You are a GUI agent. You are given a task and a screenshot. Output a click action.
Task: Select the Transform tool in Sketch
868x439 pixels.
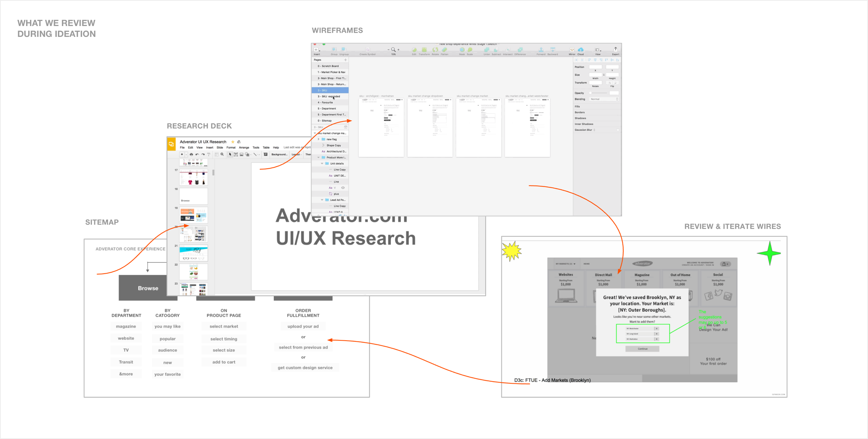click(424, 50)
